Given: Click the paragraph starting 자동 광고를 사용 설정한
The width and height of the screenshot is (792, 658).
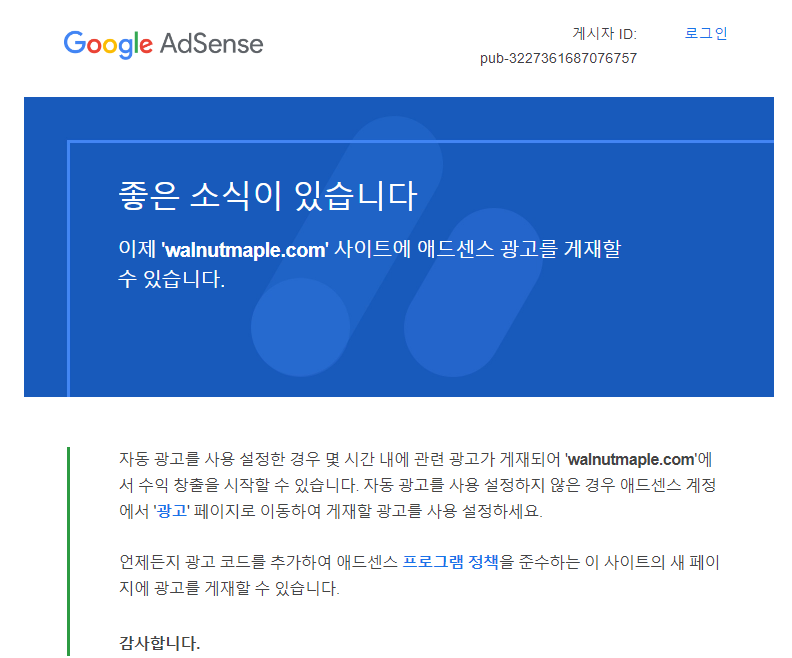Looking at the screenshot, I should 418,485.
